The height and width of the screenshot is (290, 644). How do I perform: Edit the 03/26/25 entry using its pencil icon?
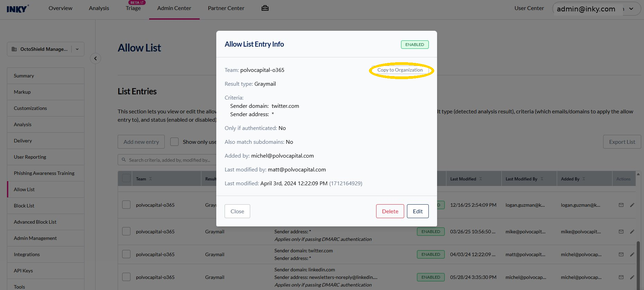pyautogui.click(x=632, y=232)
